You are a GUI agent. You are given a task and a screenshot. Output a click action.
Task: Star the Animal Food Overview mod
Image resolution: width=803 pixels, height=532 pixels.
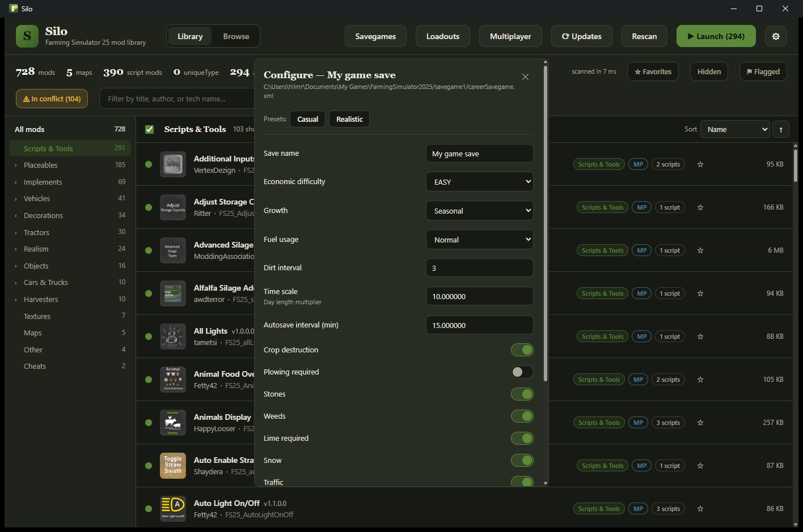click(x=700, y=380)
